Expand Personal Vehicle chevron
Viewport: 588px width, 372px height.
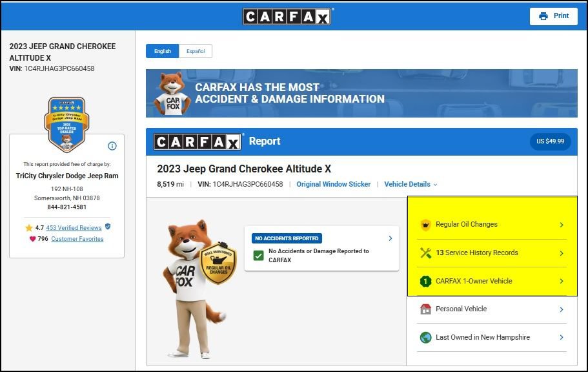562,309
